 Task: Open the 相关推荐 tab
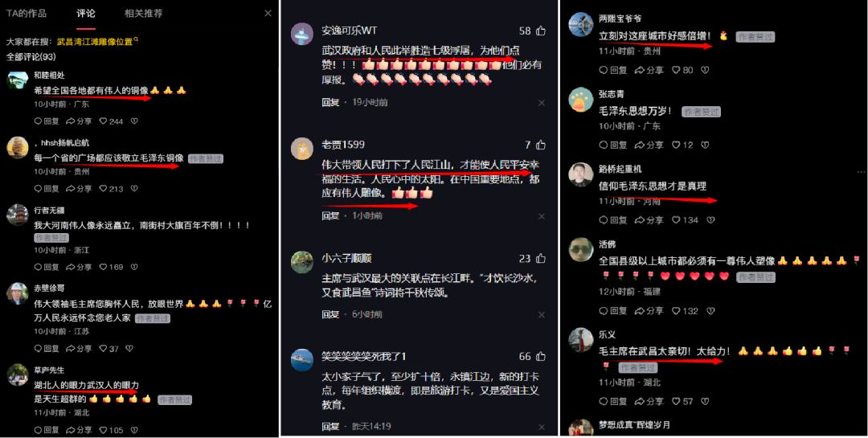[x=144, y=14]
